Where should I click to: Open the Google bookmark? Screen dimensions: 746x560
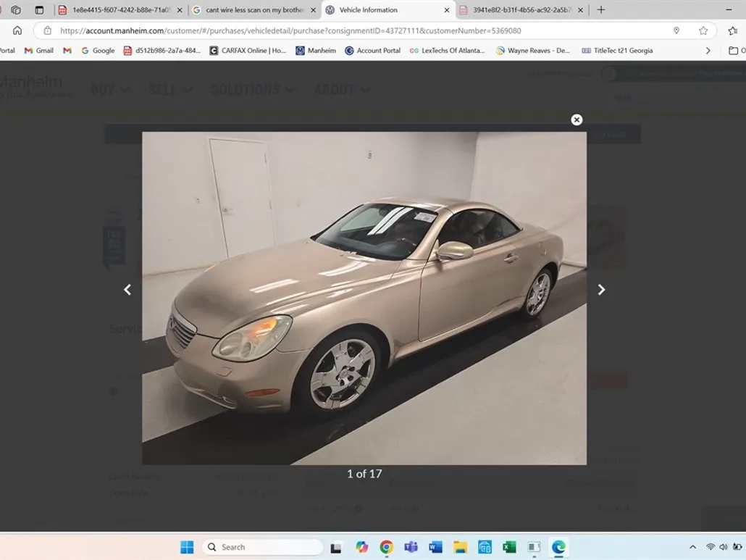click(x=98, y=51)
